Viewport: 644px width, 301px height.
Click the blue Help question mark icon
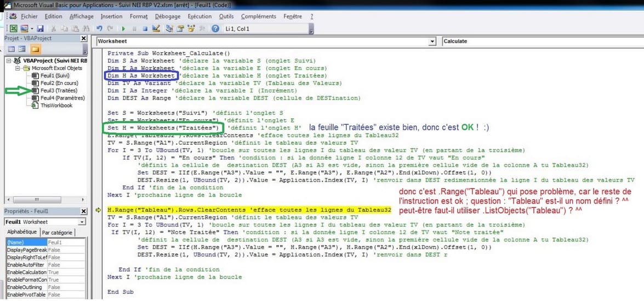215,28
